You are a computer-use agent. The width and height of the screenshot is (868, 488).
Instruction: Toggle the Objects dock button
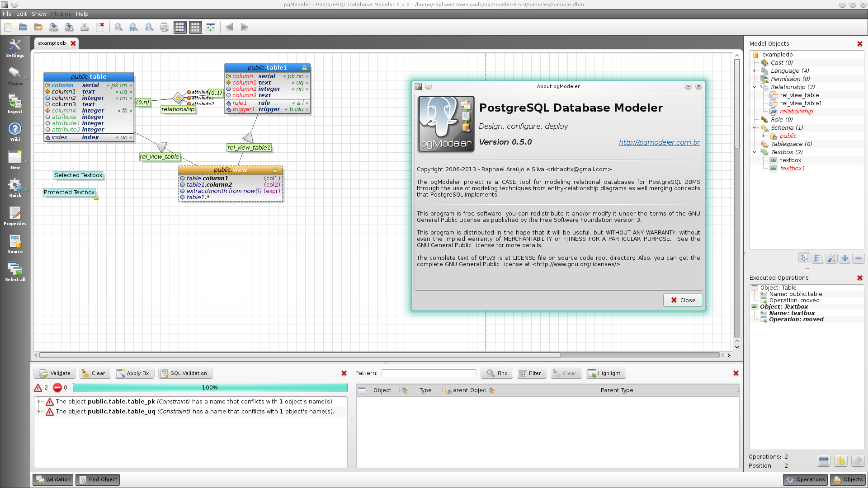[x=848, y=479]
